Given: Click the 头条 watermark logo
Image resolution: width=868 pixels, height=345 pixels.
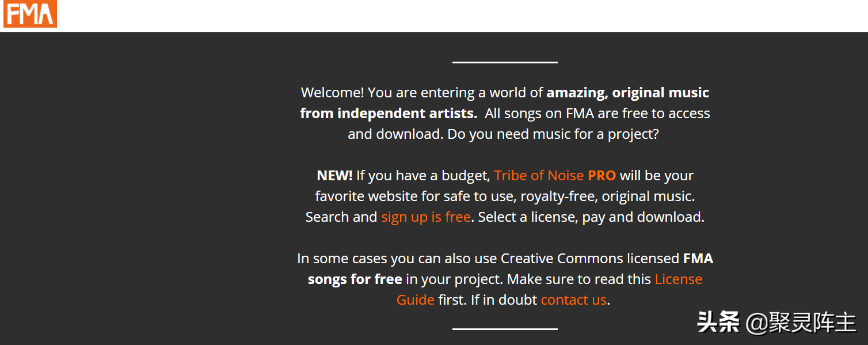Looking at the screenshot, I should coord(718,323).
